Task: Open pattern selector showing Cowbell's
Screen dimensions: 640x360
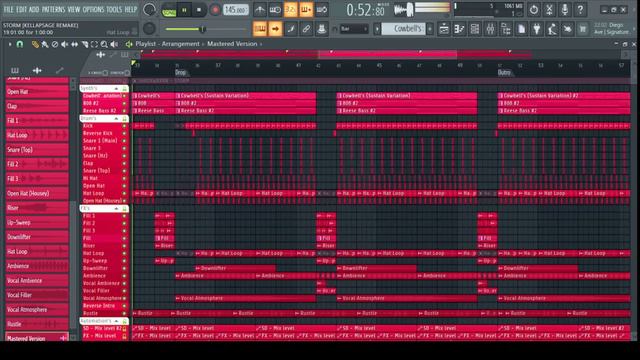Action: click(x=403, y=29)
